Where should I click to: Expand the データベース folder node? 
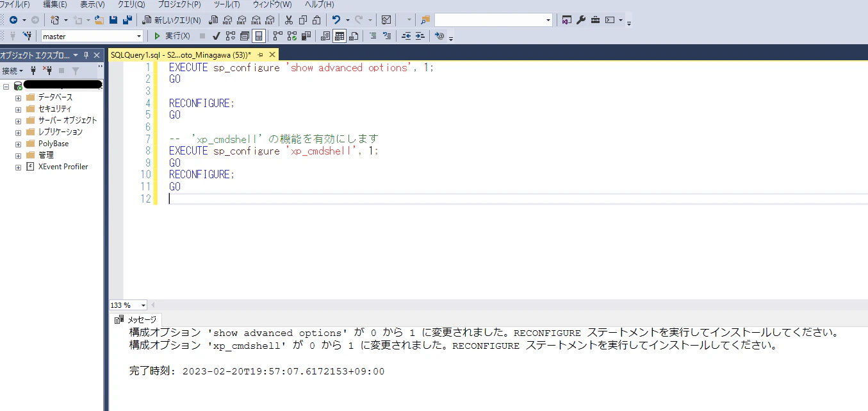coord(18,97)
